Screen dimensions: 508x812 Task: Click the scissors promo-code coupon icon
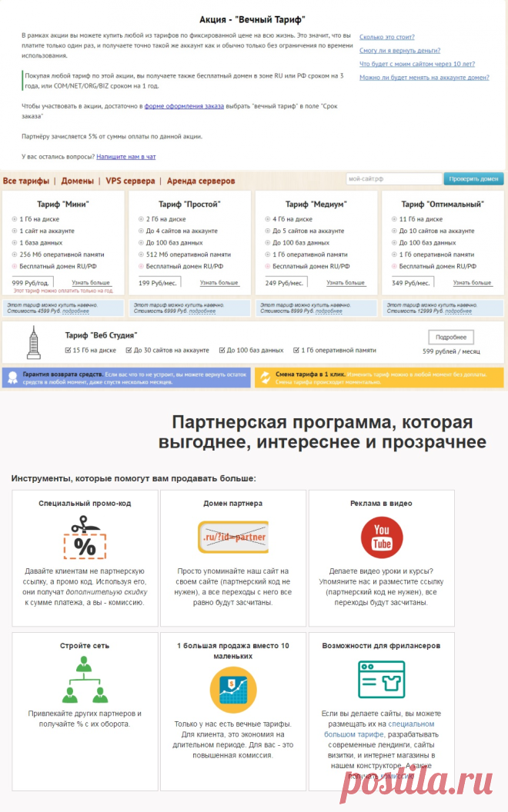85,537
